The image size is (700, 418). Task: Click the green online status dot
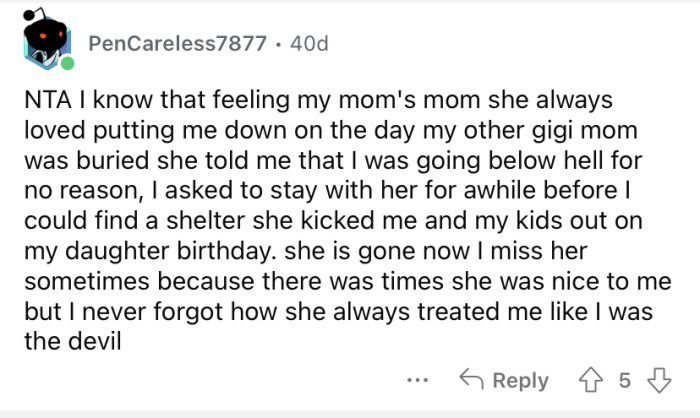tap(67, 63)
